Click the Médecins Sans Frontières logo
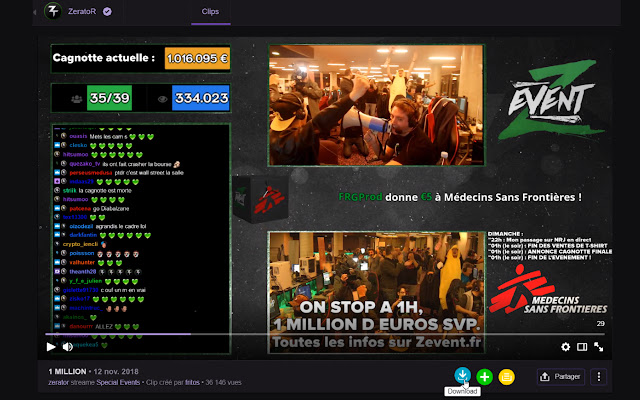The height and width of the screenshot is (400, 640). coord(548,290)
